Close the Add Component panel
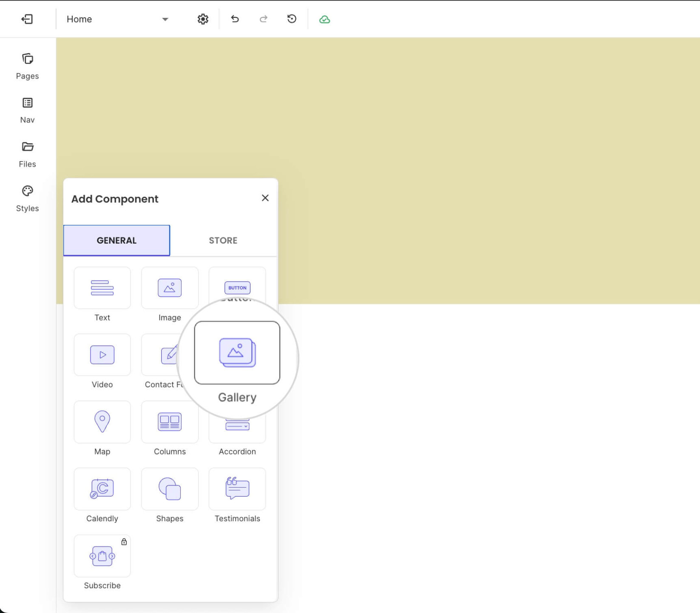Viewport: 700px width, 613px height. (265, 198)
